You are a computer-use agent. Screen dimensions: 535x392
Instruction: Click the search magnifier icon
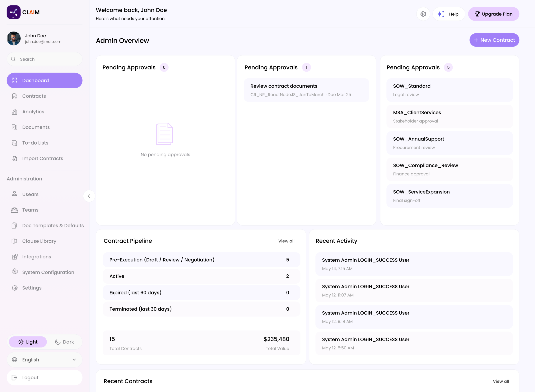pos(14,59)
